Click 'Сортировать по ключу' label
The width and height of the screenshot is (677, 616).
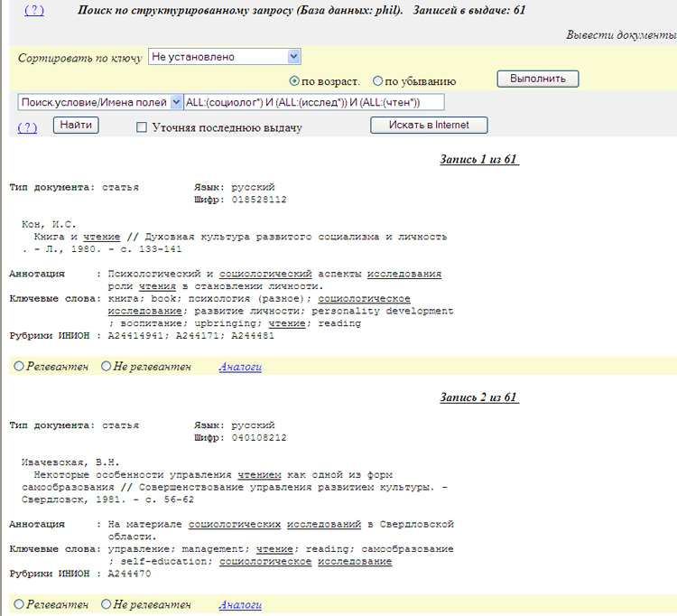[x=79, y=58]
